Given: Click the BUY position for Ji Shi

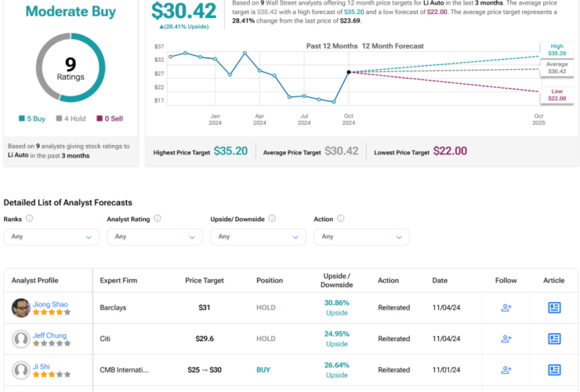Looking at the screenshot, I should click(x=263, y=370).
